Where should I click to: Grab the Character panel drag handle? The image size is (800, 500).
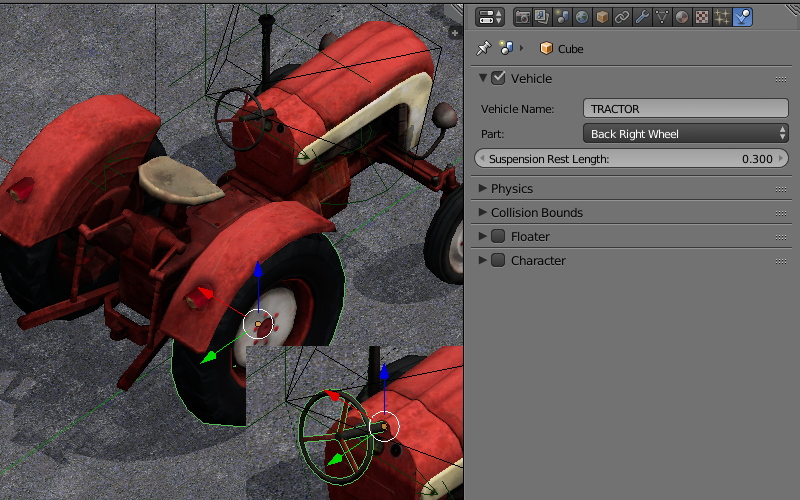click(781, 261)
